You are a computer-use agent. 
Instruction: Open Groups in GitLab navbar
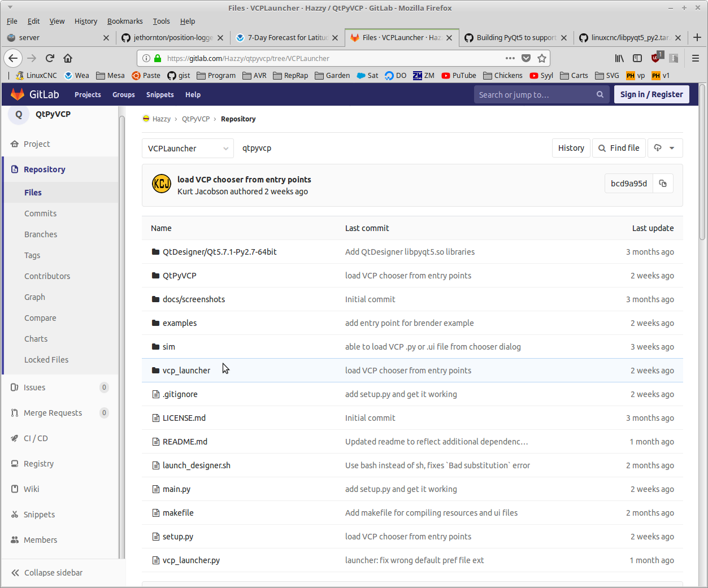point(124,94)
